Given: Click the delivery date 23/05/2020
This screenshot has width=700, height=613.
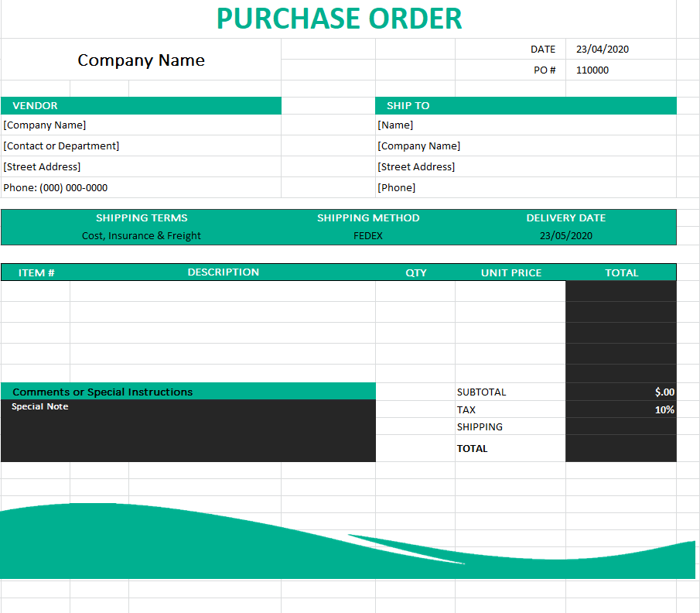Looking at the screenshot, I should [566, 235].
